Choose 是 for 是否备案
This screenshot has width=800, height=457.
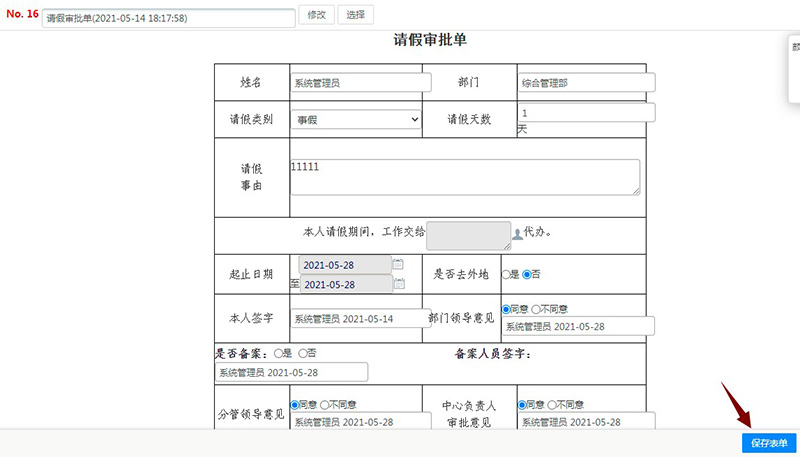click(x=279, y=353)
